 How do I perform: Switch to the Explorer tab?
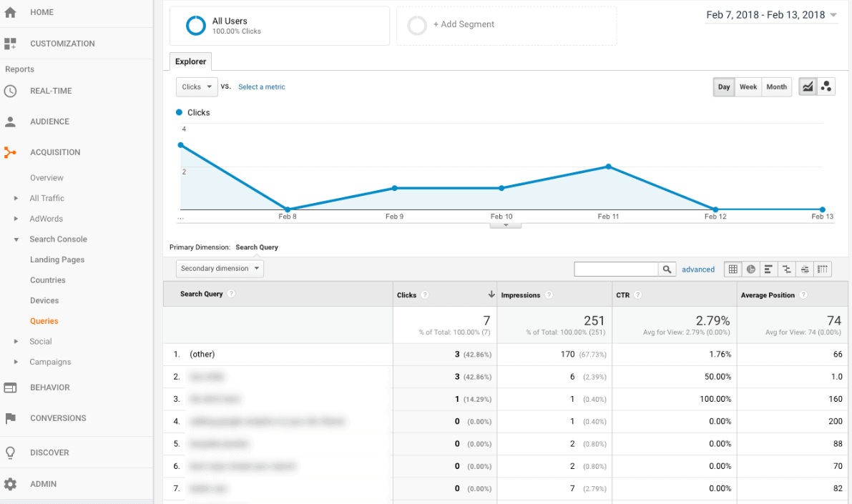(190, 61)
